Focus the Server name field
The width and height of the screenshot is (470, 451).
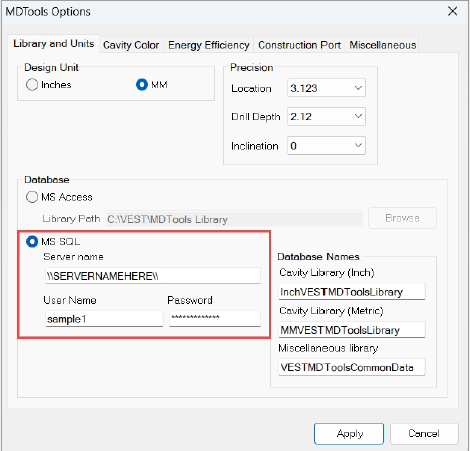(x=153, y=276)
